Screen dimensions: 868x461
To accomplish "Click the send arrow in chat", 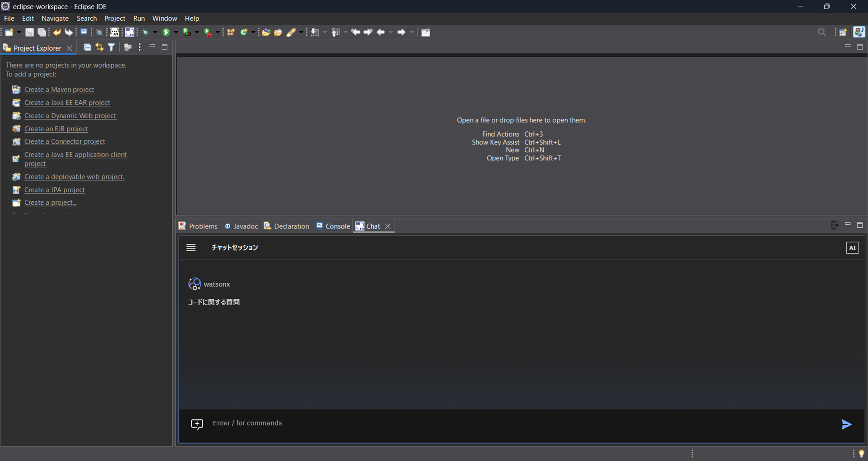I will 846,424.
